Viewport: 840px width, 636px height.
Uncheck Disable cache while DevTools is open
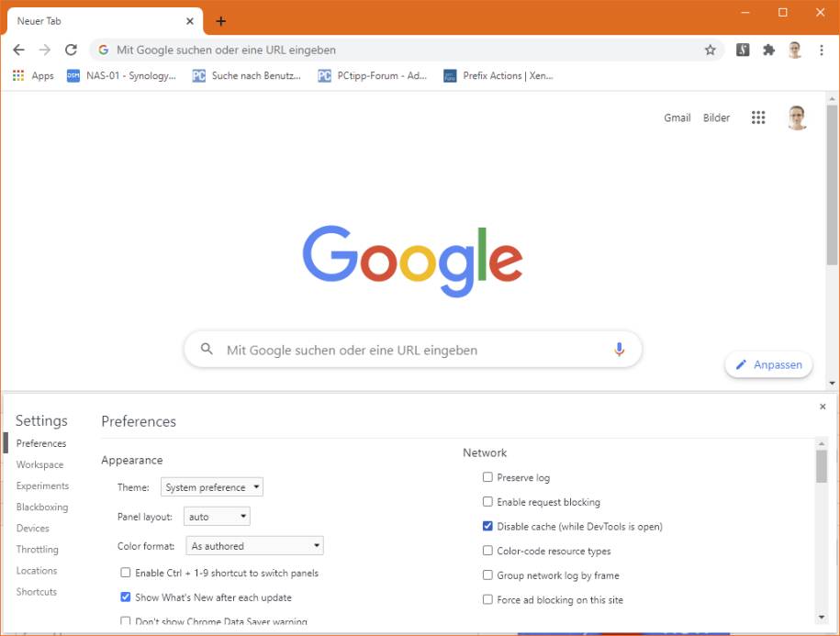click(487, 526)
